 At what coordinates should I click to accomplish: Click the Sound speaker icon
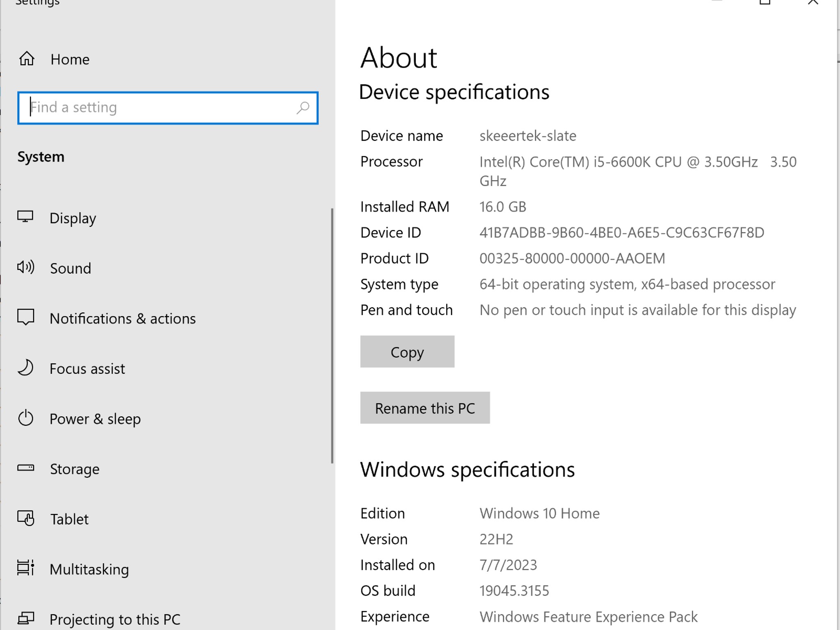point(25,267)
